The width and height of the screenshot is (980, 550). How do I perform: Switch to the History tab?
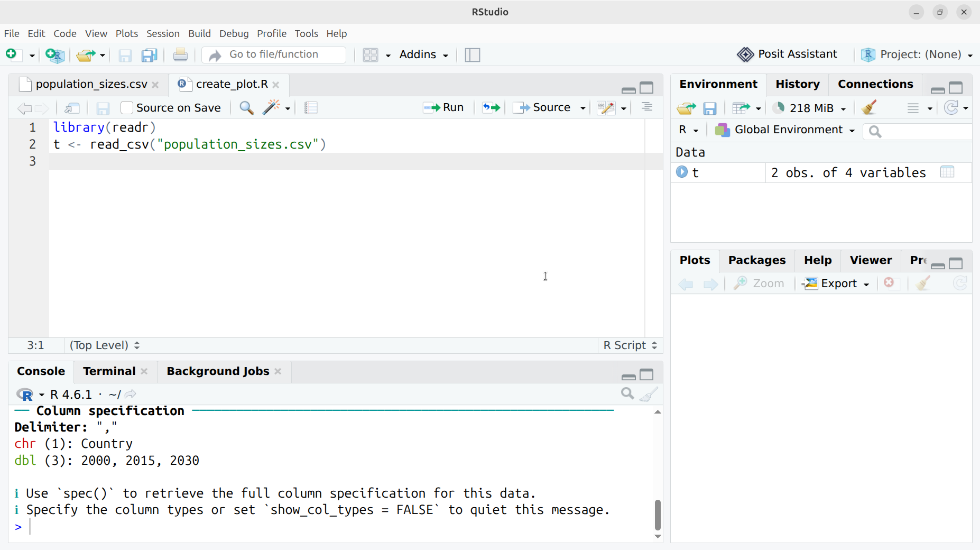(x=797, y=84)
